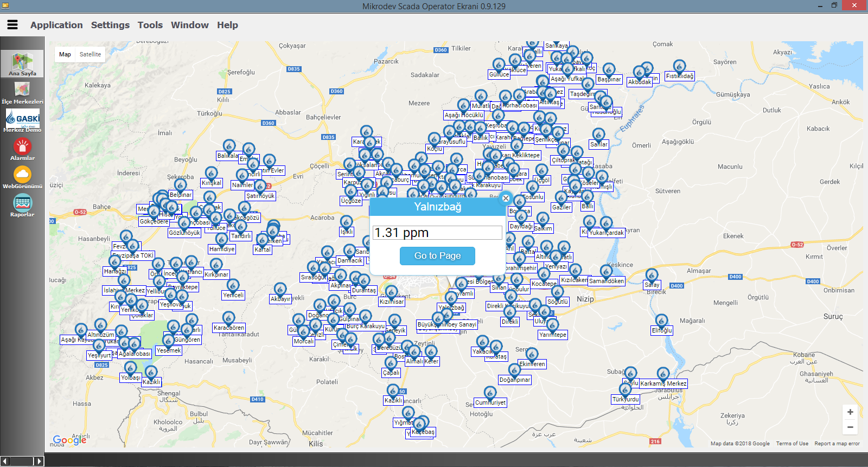This screenshot has width=868, height=467.
Task: Select the Saray station marker
Action: [x=652, y=276]
